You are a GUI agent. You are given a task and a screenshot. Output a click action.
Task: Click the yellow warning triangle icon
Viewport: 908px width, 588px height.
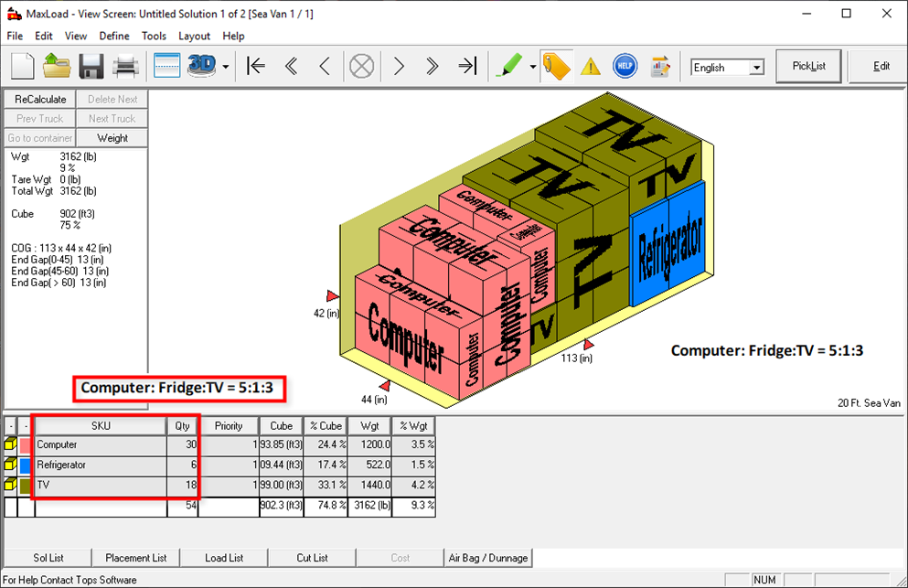(591, 67)
